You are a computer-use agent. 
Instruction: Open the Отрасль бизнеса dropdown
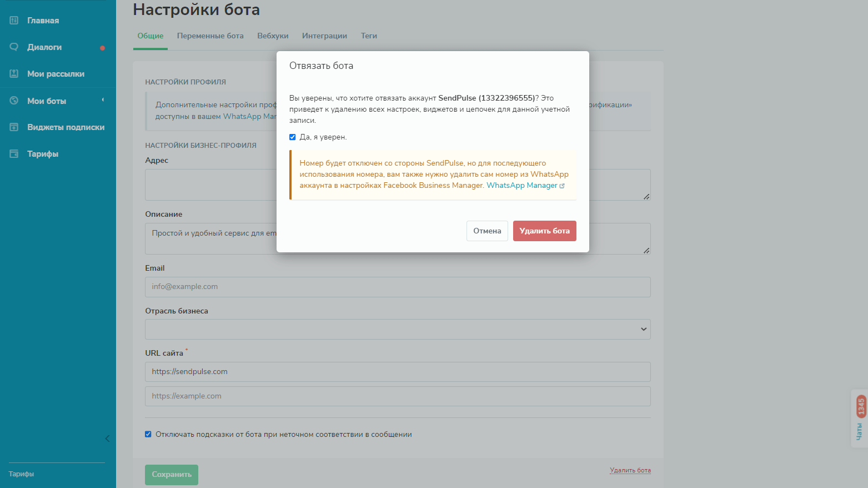click(398, 329)
